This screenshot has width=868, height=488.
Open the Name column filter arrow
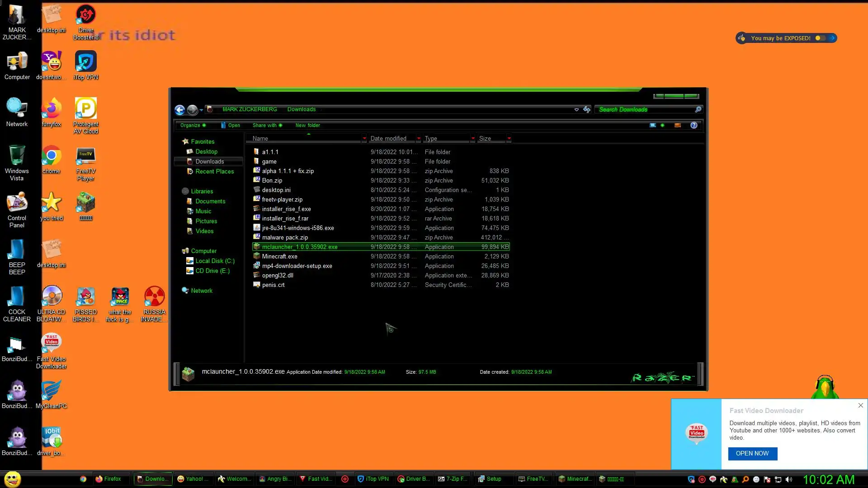(x=364, y=138)
